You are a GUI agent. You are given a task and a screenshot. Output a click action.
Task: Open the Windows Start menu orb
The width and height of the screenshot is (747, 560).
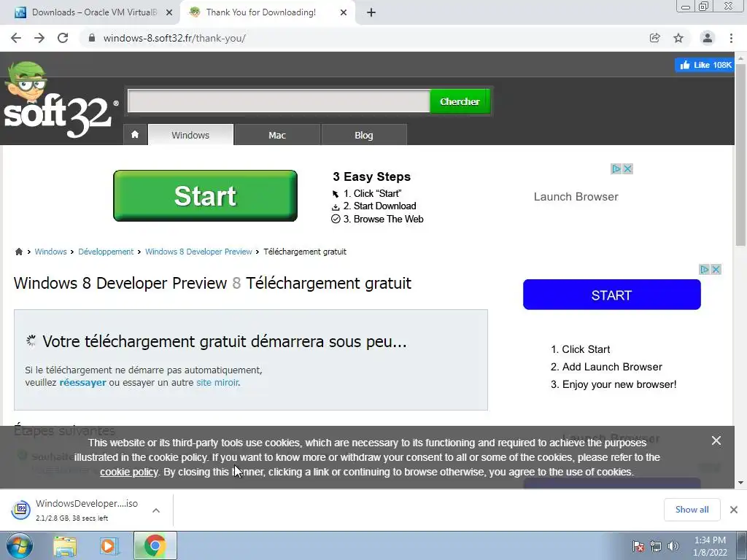coord(19,545)
